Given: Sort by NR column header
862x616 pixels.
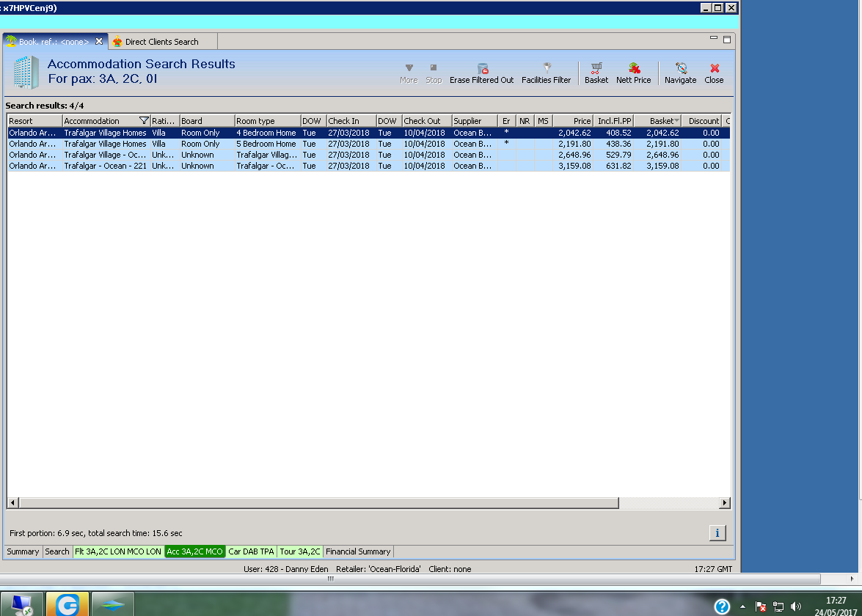Looking at the screenshot, I should [x=525, y=121].
